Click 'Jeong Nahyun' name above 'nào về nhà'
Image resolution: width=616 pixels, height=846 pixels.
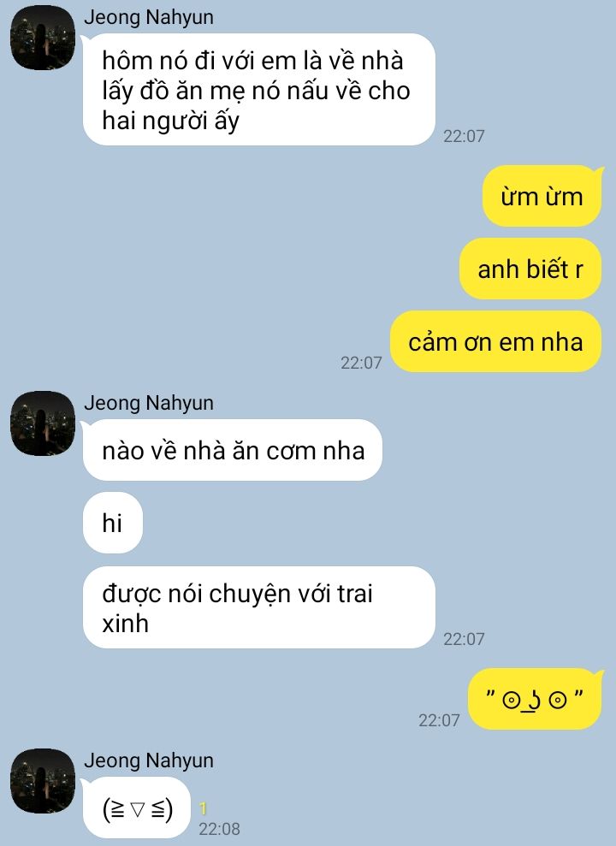pos(149,403)
